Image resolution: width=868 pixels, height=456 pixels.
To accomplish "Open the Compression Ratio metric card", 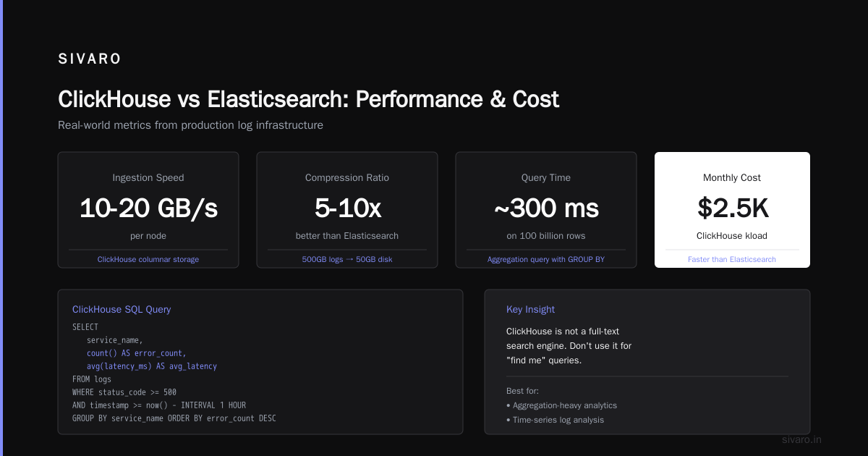I will [347, 210].
